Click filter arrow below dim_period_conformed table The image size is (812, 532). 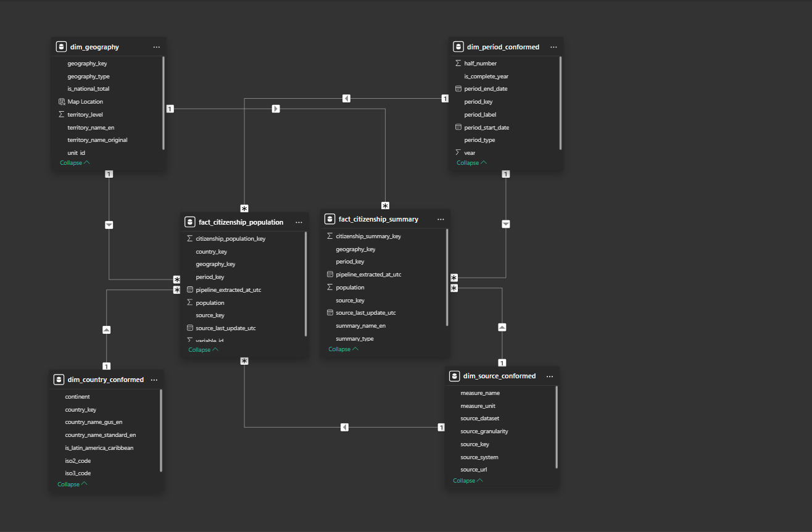point(506,224)
